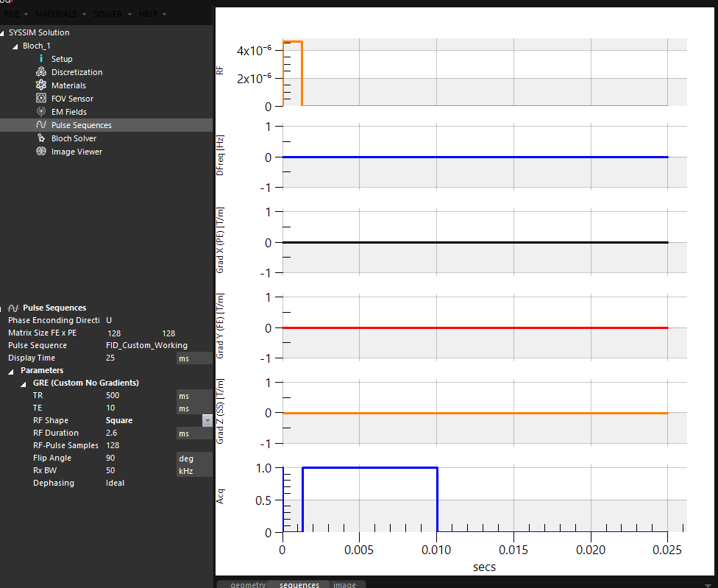The height and width of the screenshot is (588, 718).
Task: Click the TR value 500
Action: [113, 395]
